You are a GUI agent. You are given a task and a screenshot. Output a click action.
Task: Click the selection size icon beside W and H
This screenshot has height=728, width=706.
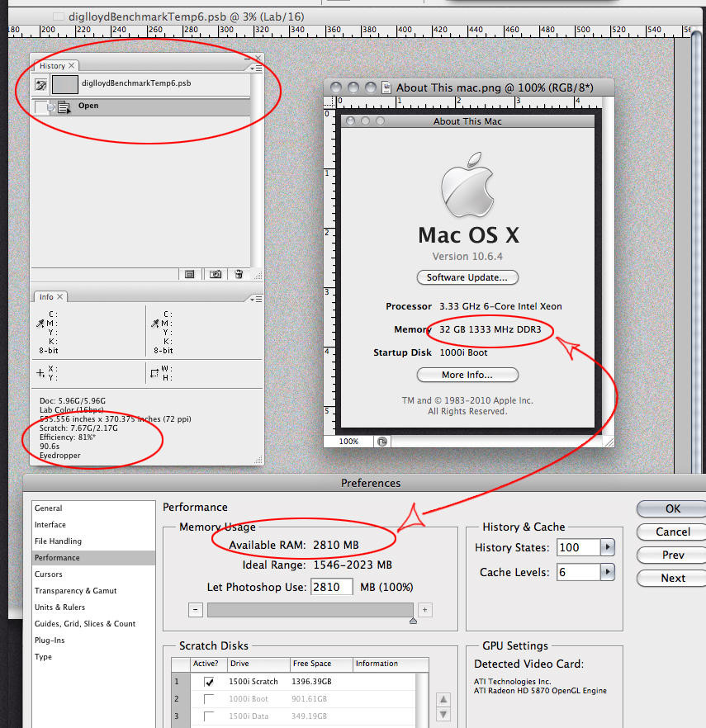pyautogui.click(x=154, y=373)
